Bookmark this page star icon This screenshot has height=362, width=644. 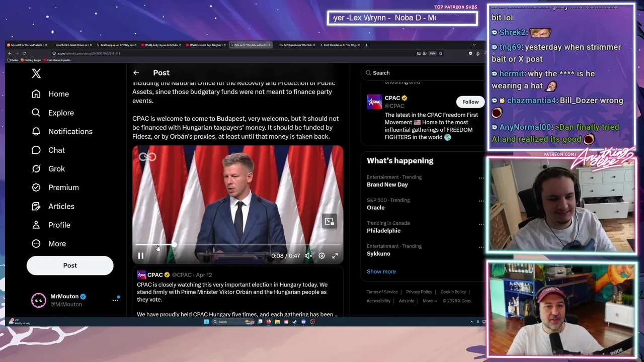[440, 53]
